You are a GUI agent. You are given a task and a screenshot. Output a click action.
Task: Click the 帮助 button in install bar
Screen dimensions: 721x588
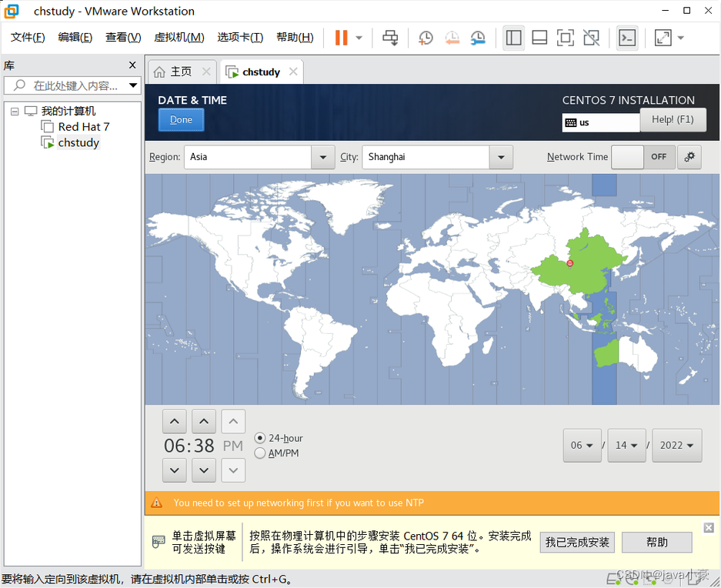point(656,543)
